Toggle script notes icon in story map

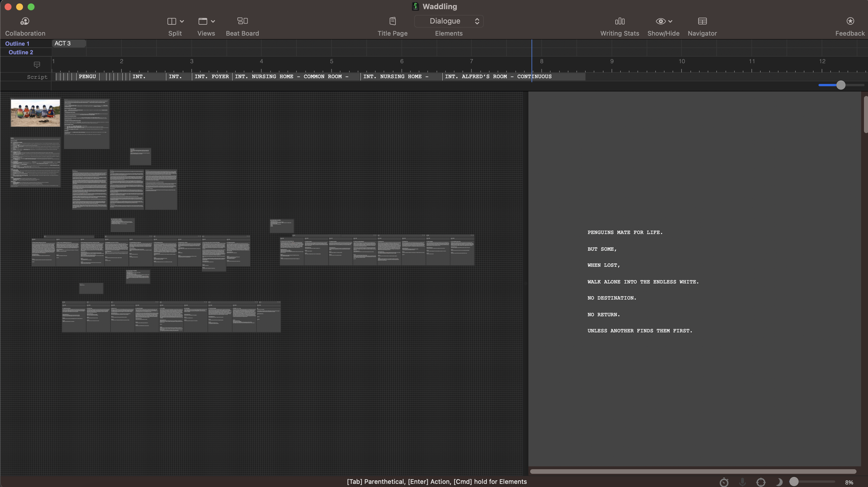click(x=37, y=65)
